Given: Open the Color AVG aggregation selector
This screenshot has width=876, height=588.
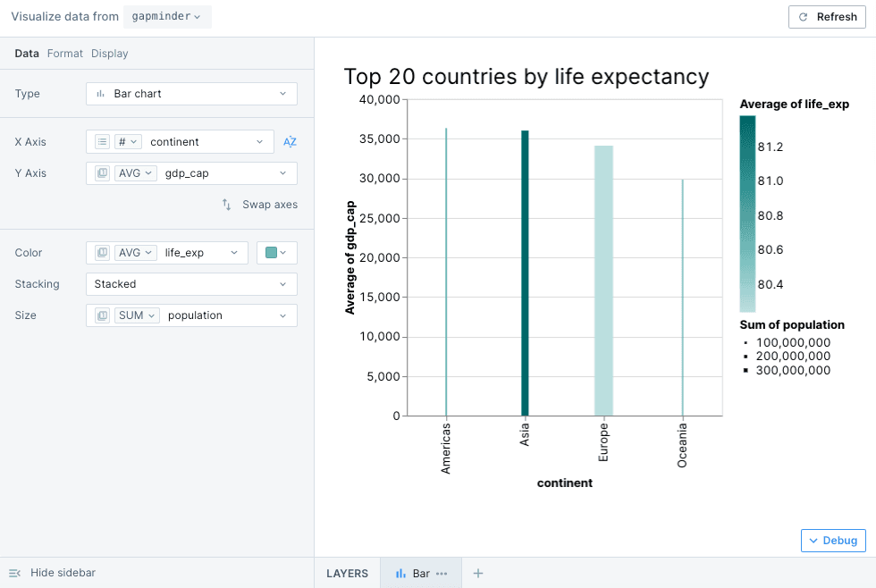Looking at the screenshot, I should coord(137,253).
